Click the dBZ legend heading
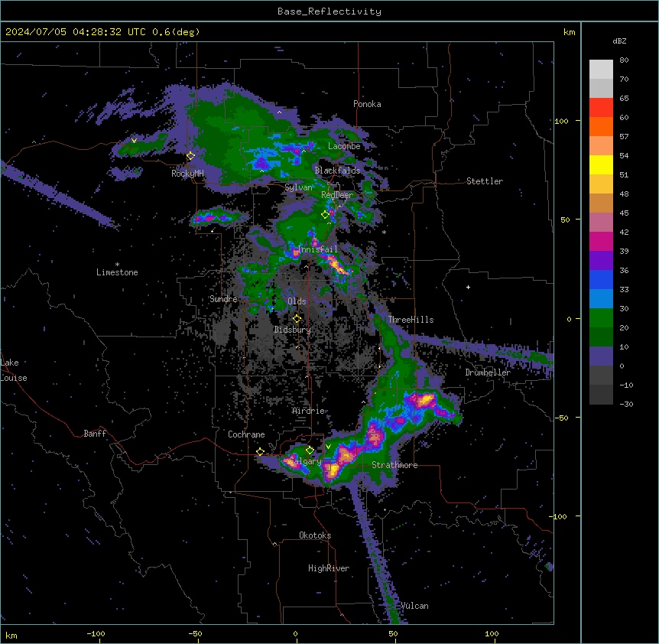Screen dimensions: 659x644 point(619,41)
